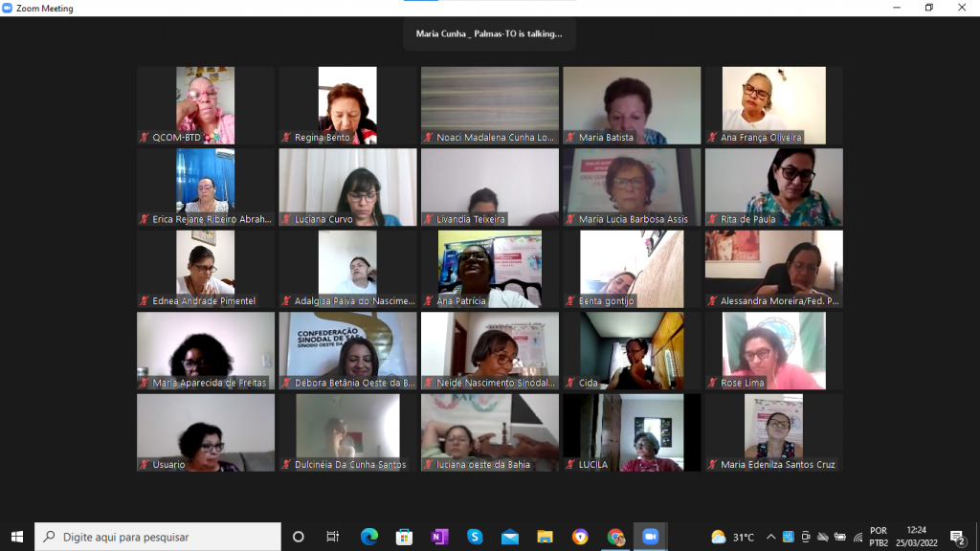Open OneNote in the taskbar
This screenshot has width=980, height=551.
click(x=439, y=537)
